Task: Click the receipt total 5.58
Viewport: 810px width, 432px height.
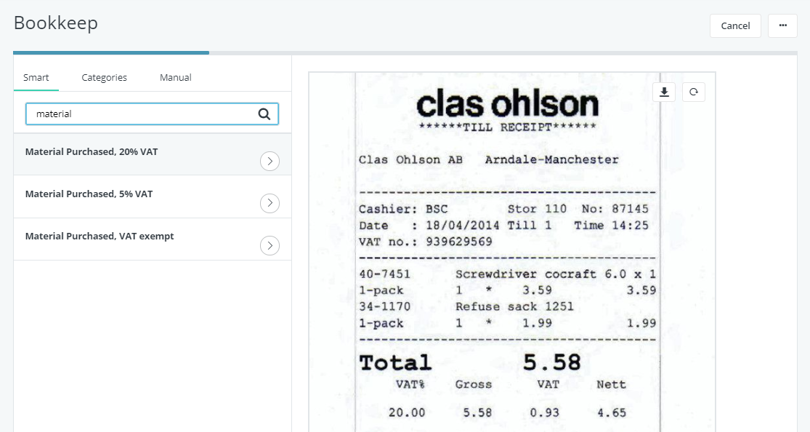Action: (552, 362)
